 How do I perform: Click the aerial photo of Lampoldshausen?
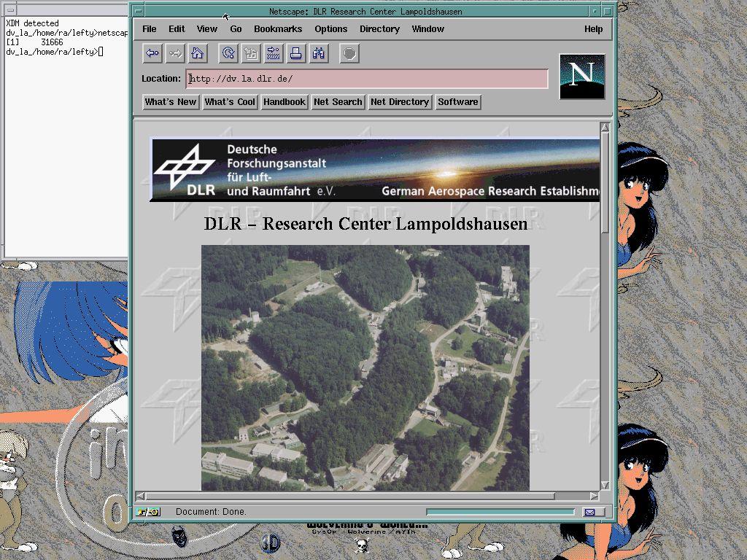[365, 367]
